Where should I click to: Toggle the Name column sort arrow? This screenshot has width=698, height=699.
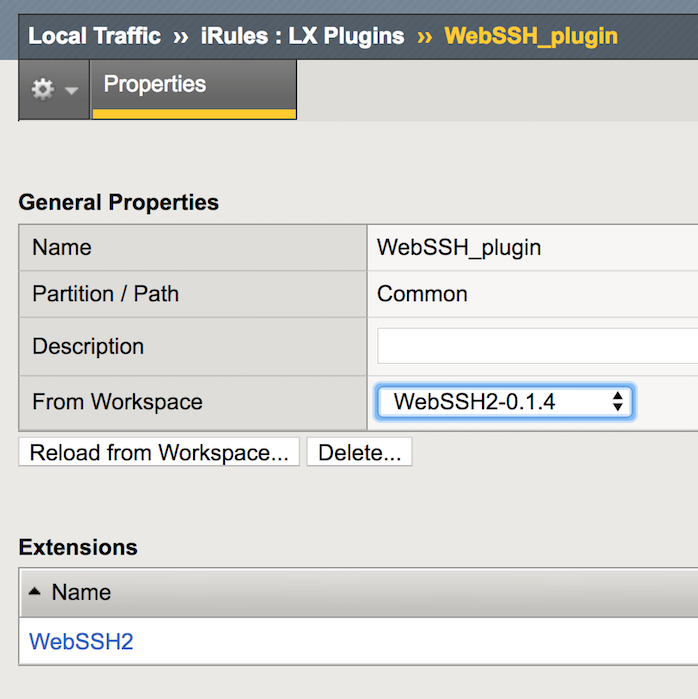point(35,592)
